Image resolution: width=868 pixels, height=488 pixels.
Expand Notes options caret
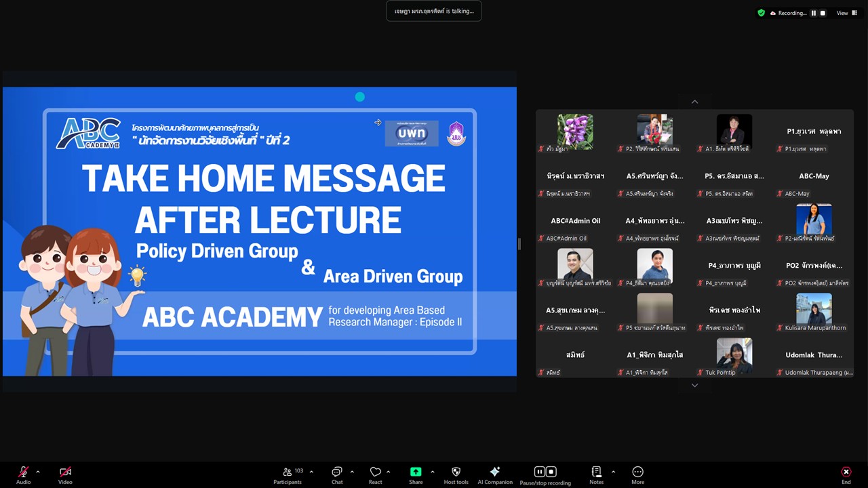pyautogui.click(x=613, y=472)
